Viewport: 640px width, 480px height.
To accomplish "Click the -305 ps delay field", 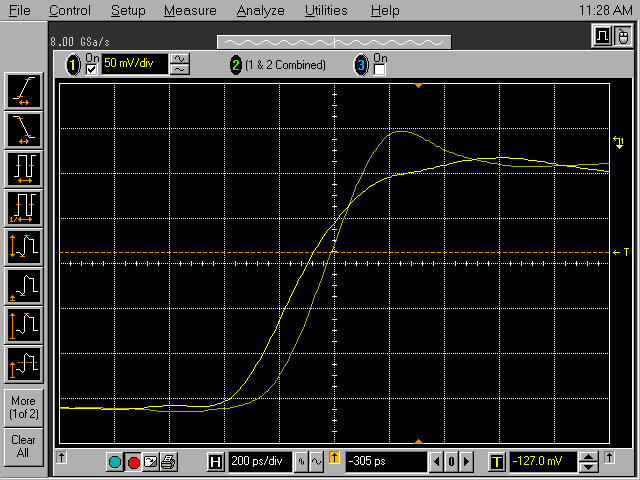I will (x=386, y=462).
